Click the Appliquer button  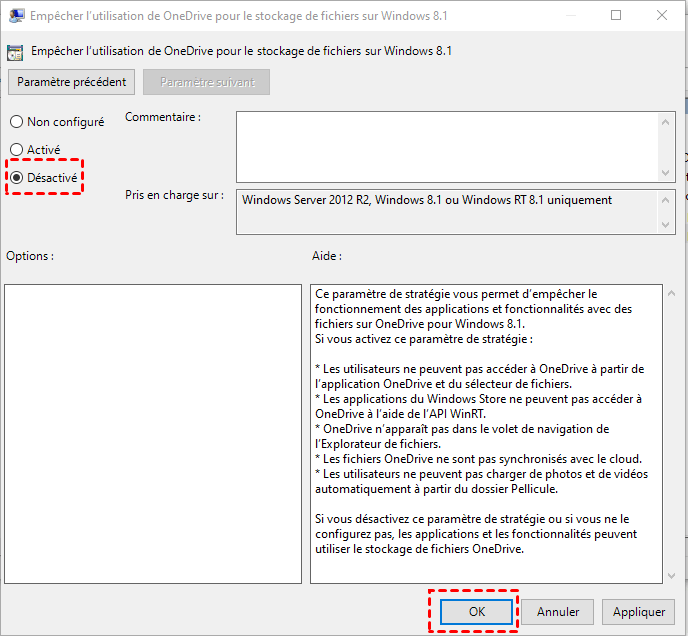(638, 611)
